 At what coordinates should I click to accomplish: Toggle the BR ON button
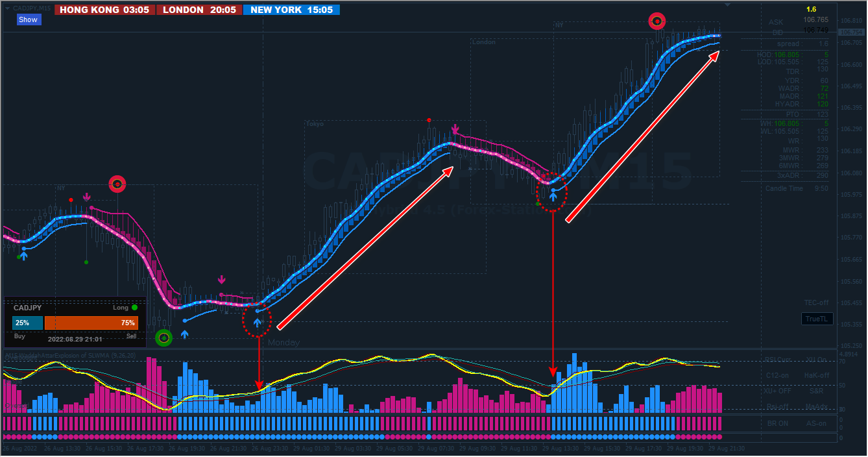(777, 423)
